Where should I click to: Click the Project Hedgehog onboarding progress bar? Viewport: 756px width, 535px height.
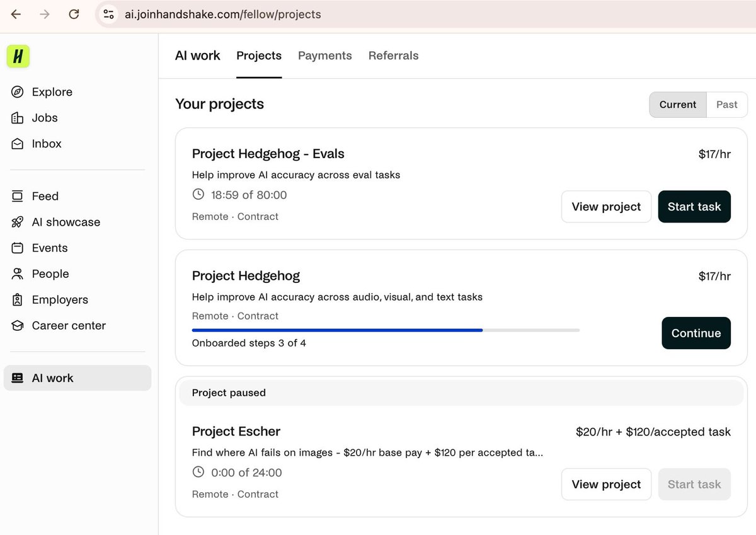click(x=386, y=330)
